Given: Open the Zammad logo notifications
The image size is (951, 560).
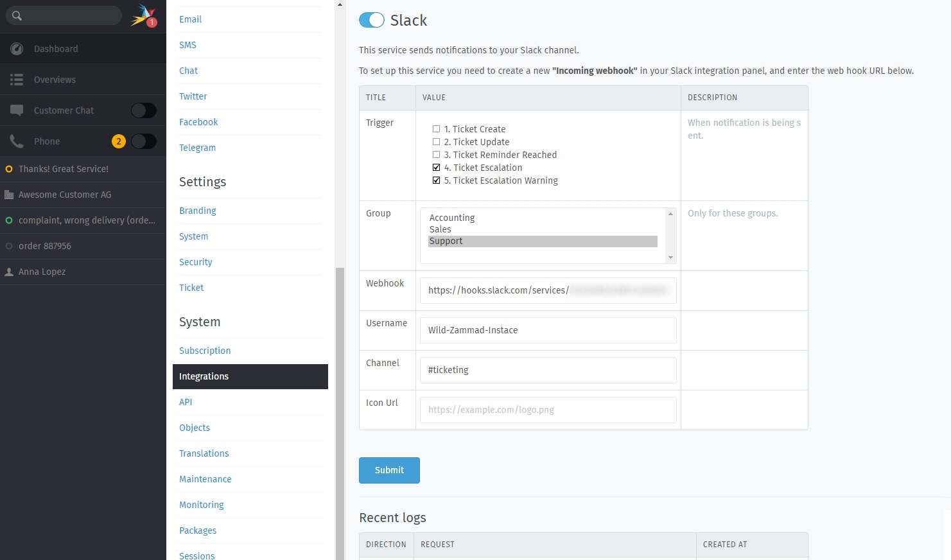Looking at the screenshot, I should pyautogui.click(x=144, y=15).
